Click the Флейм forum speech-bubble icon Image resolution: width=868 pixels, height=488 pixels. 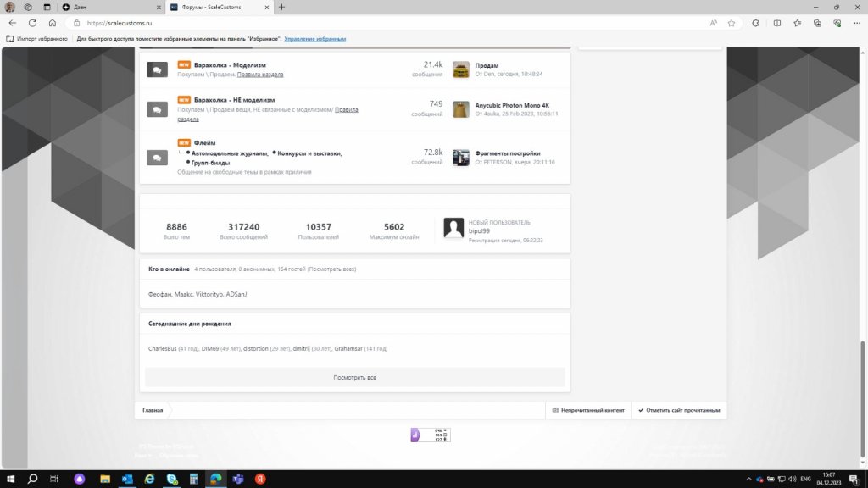point(157,158)
